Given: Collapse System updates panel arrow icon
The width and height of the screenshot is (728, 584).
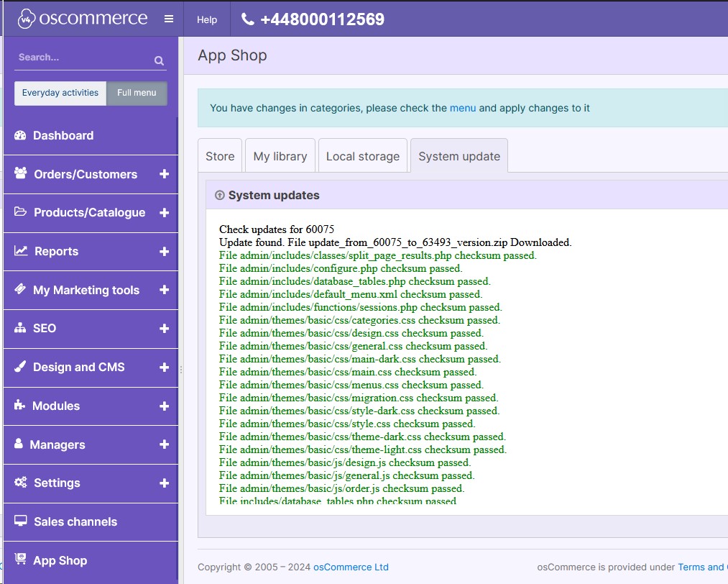Looking at the screenshot, I should point(220,195).
